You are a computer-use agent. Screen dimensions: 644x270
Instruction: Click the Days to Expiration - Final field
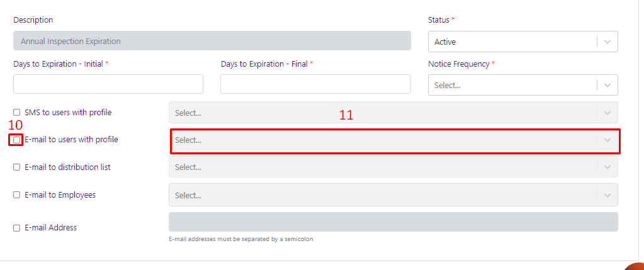[315, 84]
